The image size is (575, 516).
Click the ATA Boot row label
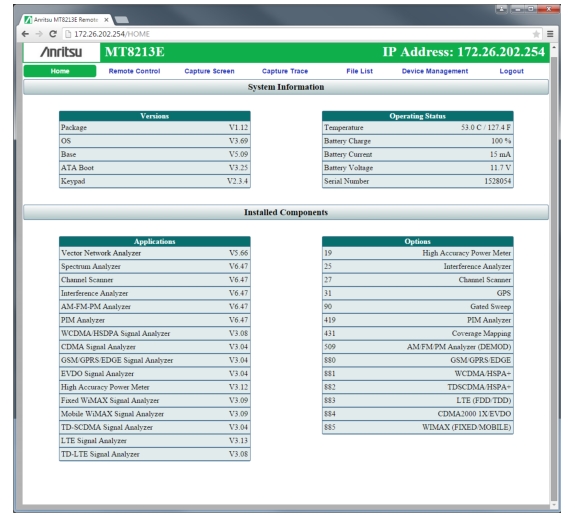tap(77, 168)
